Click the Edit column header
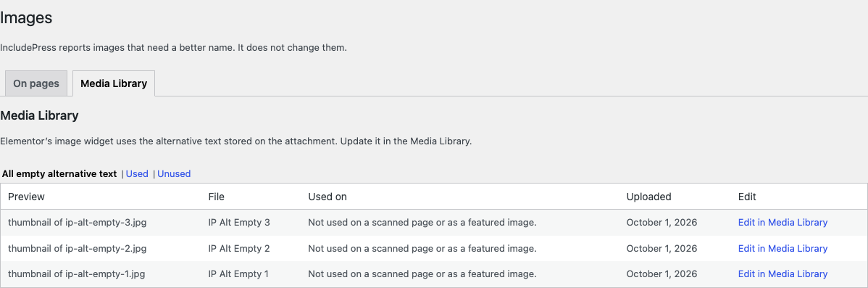Viewport: 868px width, 288px height. coord(747,197)
